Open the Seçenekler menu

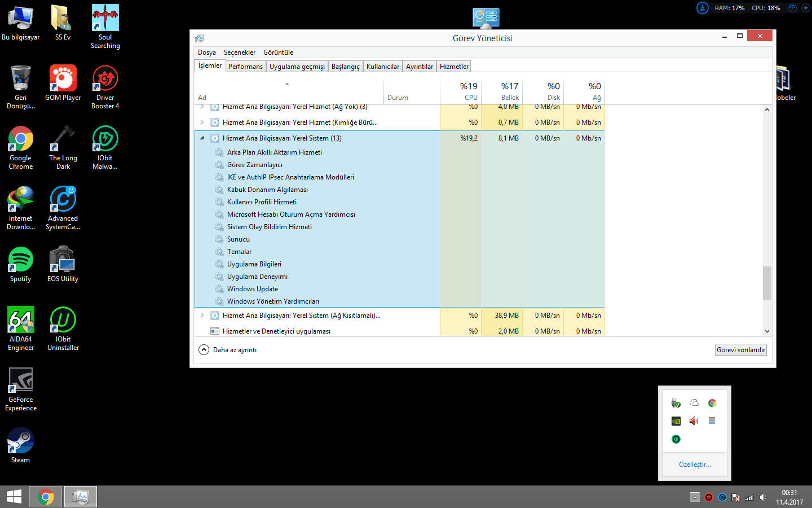point(239,52)
